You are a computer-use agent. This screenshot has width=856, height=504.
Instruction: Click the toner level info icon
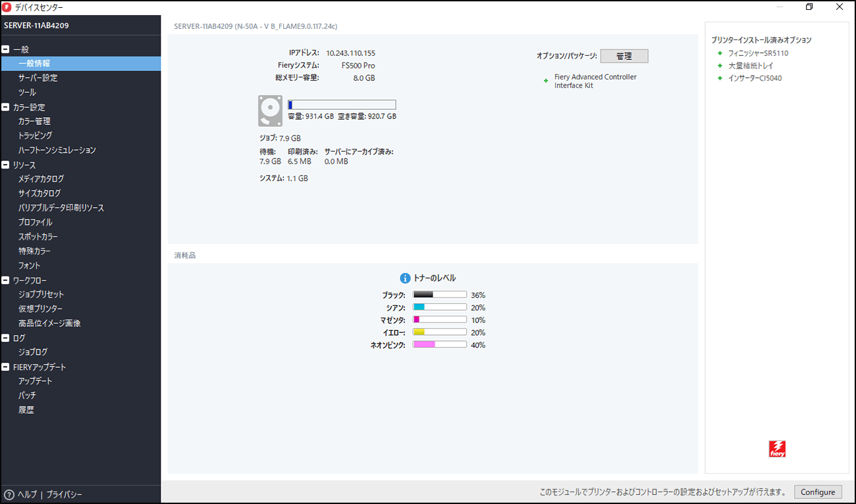pyautogui.click(x=406, y=278)
